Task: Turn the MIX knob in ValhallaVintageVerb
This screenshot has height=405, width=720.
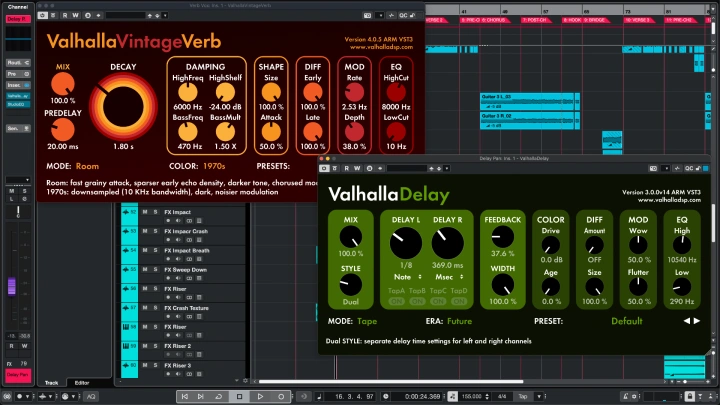Action: tap(62, 84)
